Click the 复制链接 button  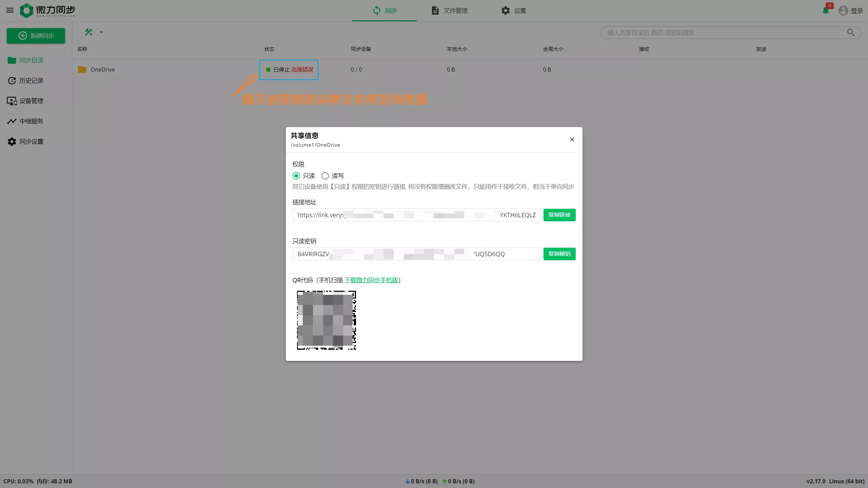coord(559,215)
